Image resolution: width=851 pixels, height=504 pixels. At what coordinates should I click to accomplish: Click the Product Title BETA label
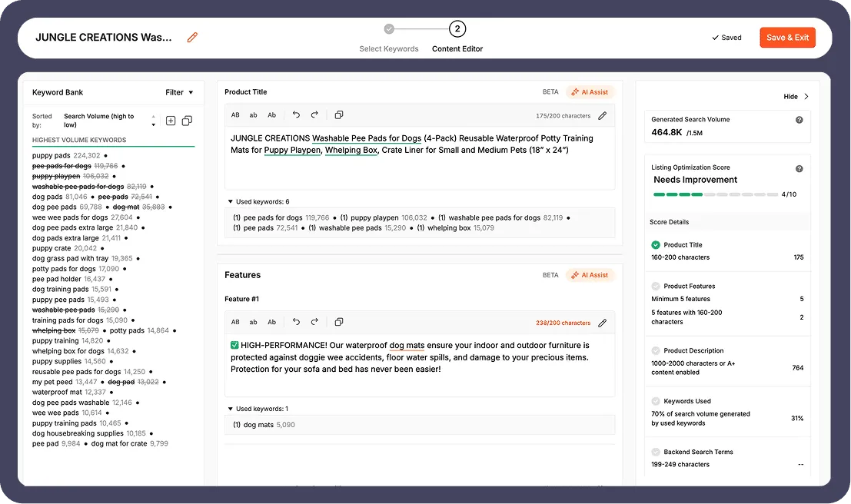point(550,92)
